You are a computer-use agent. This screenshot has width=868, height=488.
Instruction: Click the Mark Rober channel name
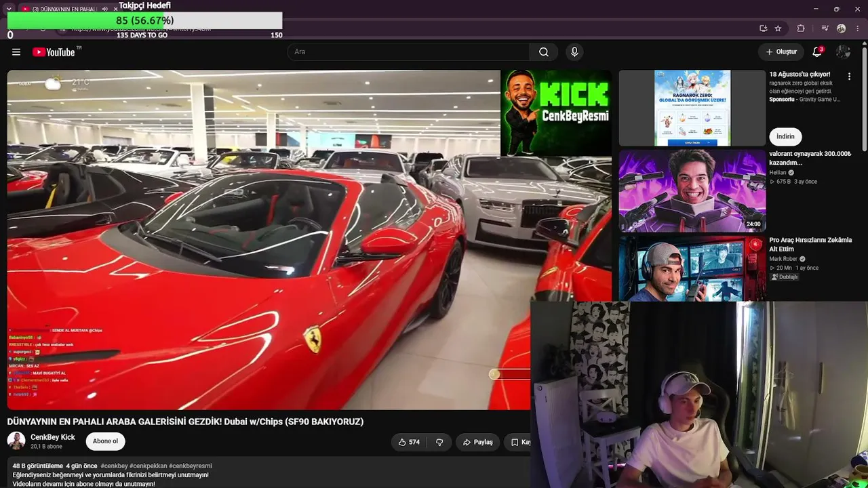coord(783,259)
